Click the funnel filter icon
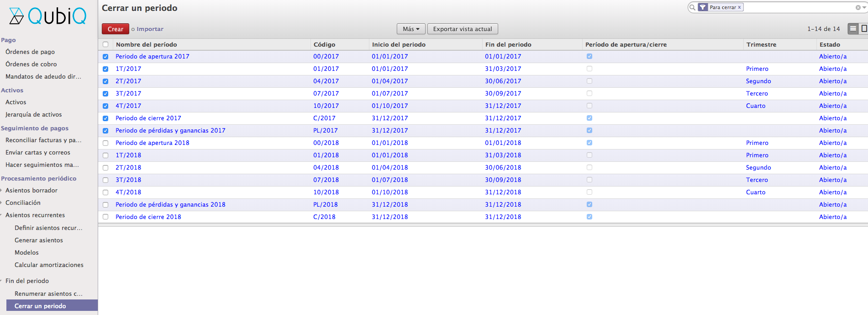This screenshot has height=315, width=868. click(x=703, y=7)
